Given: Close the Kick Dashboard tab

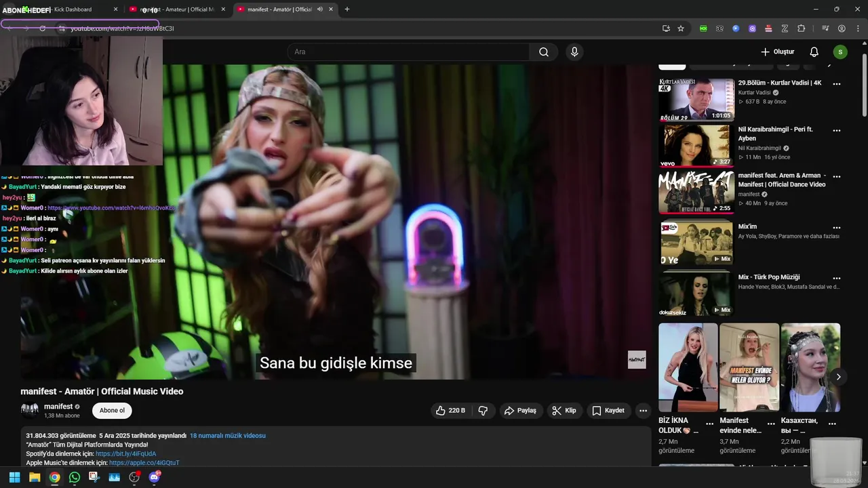Looking at the screenshot, I should click(115, 9).
